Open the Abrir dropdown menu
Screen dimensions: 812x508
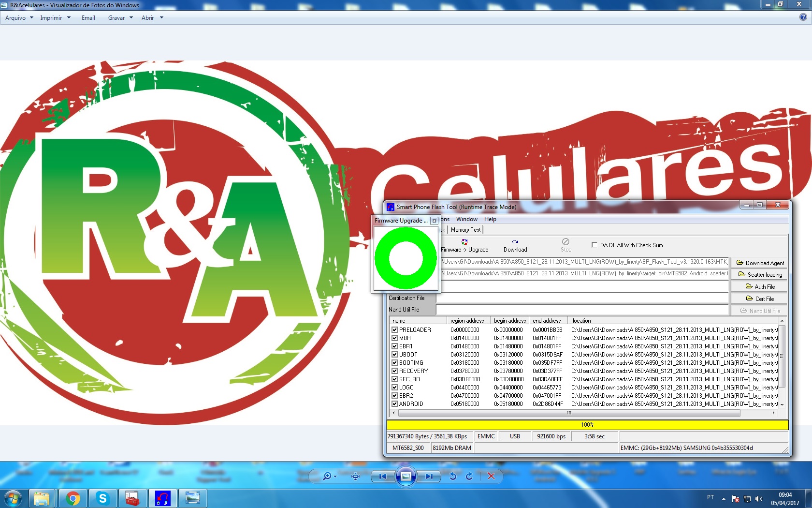click(x=152, y=18)
